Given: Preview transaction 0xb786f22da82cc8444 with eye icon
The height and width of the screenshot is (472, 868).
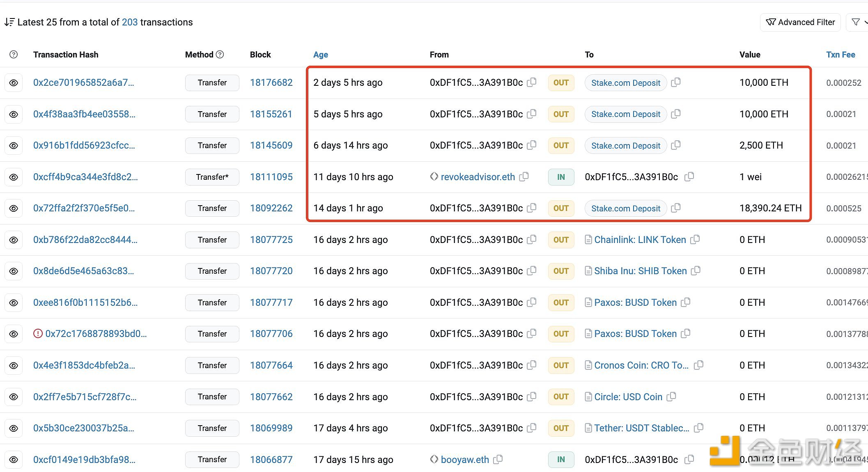Looking at the screenshot, I should coord(14,240).
